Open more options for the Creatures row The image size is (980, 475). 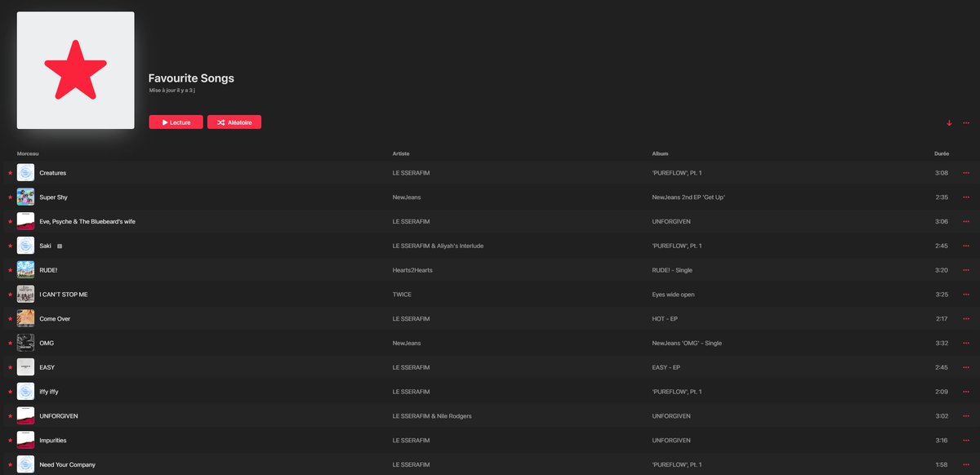(966, 173)
